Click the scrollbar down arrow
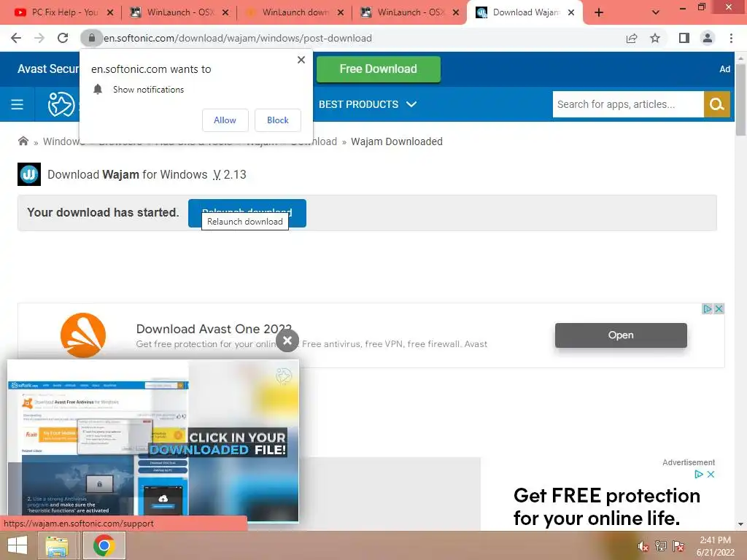This screenshot has width=747, height=560. pos(741,524)
